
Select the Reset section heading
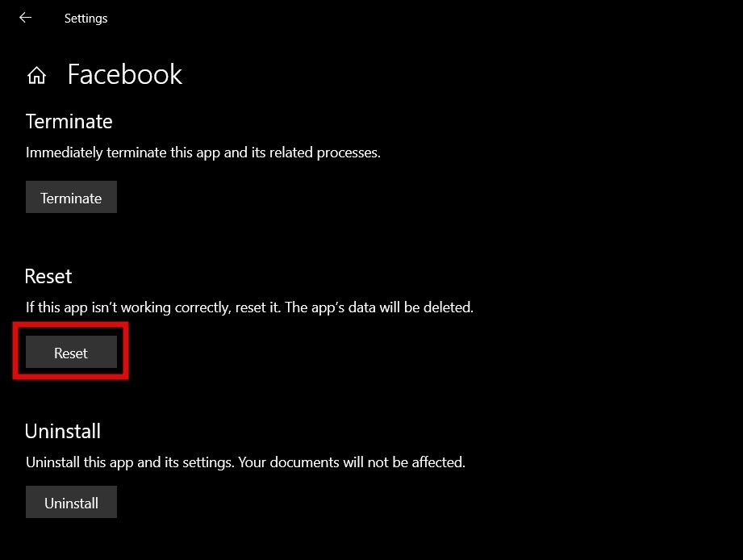click(48, 276)
